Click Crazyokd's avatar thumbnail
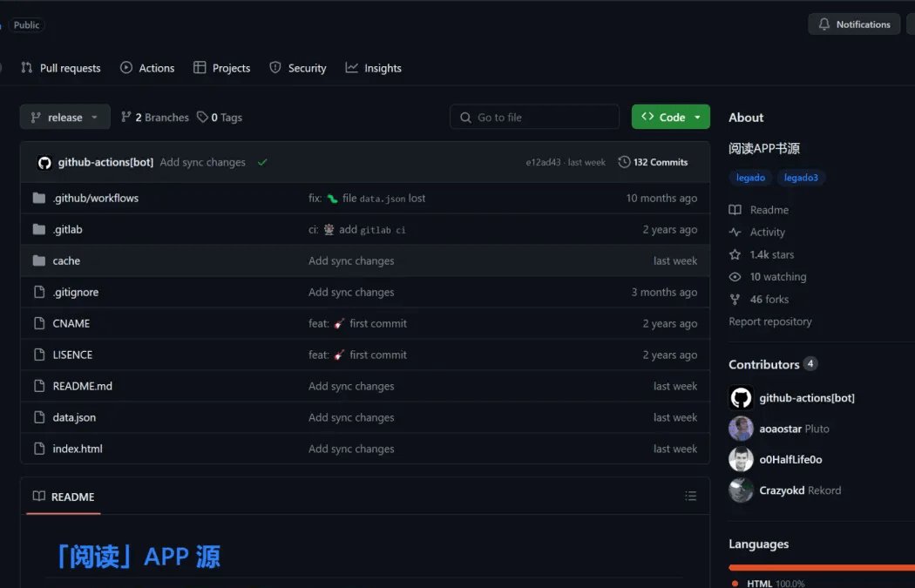Viewport: 915px width, 588px height. 741,490
